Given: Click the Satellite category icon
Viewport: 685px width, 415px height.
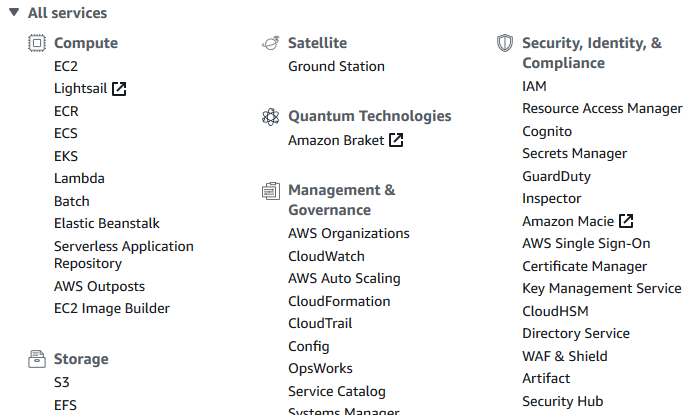Looking at the screenshot, I should click(x=271, y=43).
